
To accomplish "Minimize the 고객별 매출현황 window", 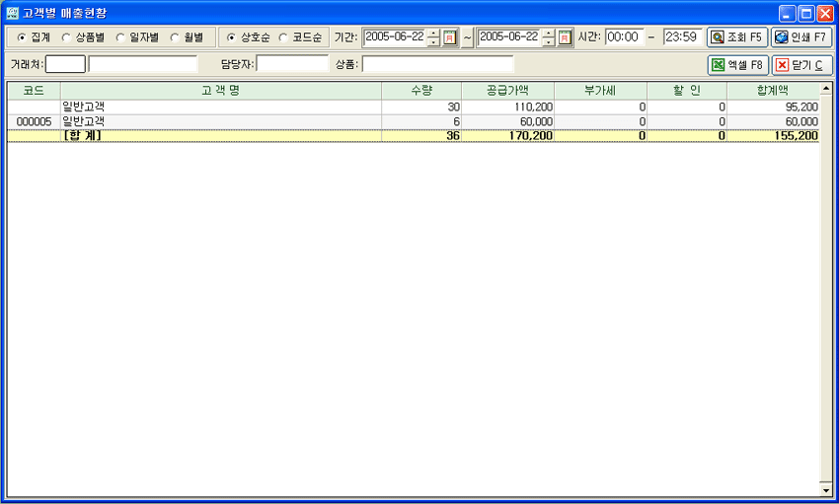I will click(x=787, y=14).
